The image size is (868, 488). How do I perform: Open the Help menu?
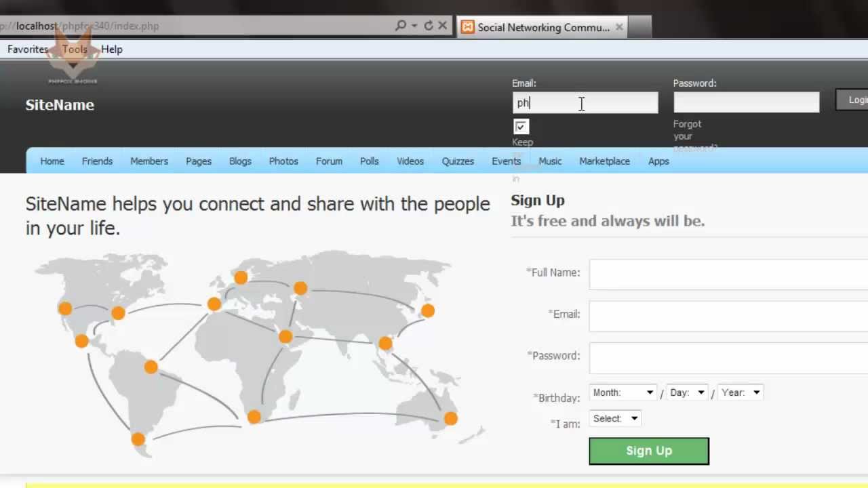112,49
